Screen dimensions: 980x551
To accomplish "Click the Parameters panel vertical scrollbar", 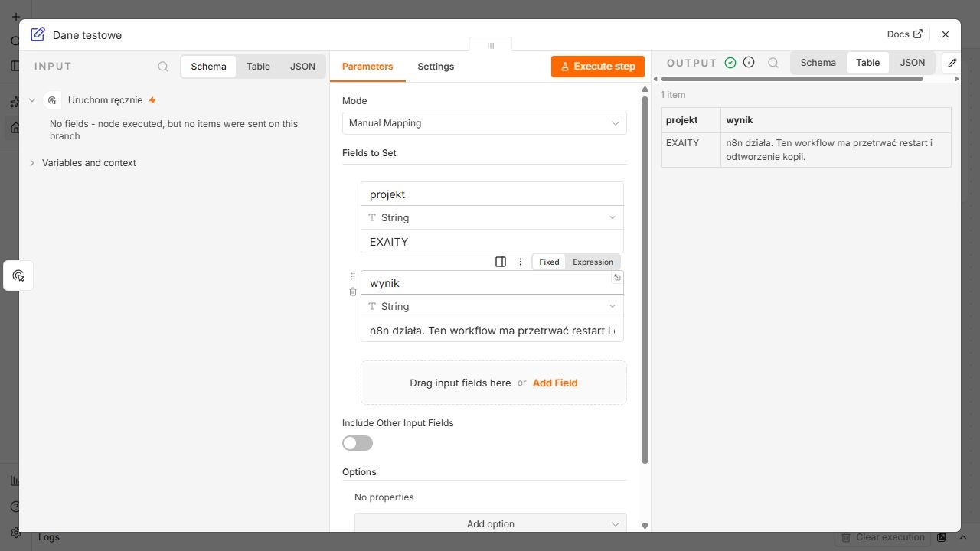I will pyautogui.click(x=645, y=279).
